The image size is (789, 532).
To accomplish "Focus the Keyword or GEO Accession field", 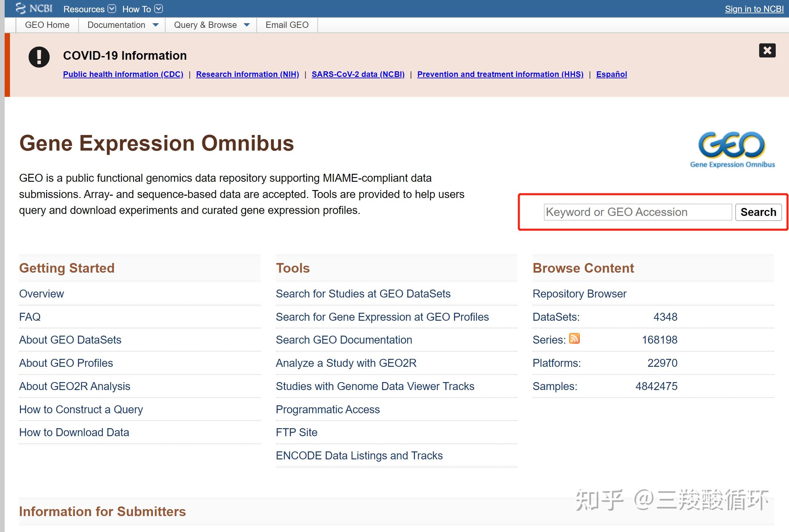I will pyautogui.click(x=638, y=212).
